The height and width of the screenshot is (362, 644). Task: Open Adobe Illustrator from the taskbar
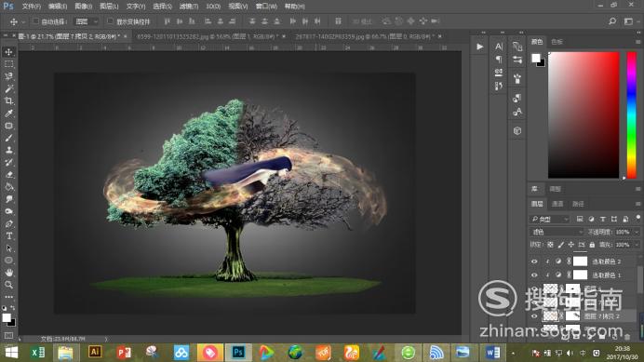point(95,352)
